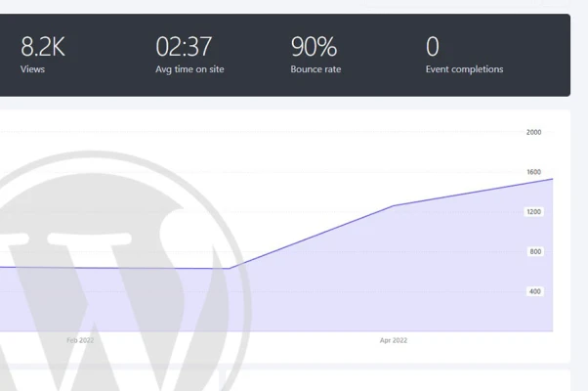The width and height of the screenshot is (588, 391).
Task: Click the 8.2K Views statistic
Action: tap(43, 55)
